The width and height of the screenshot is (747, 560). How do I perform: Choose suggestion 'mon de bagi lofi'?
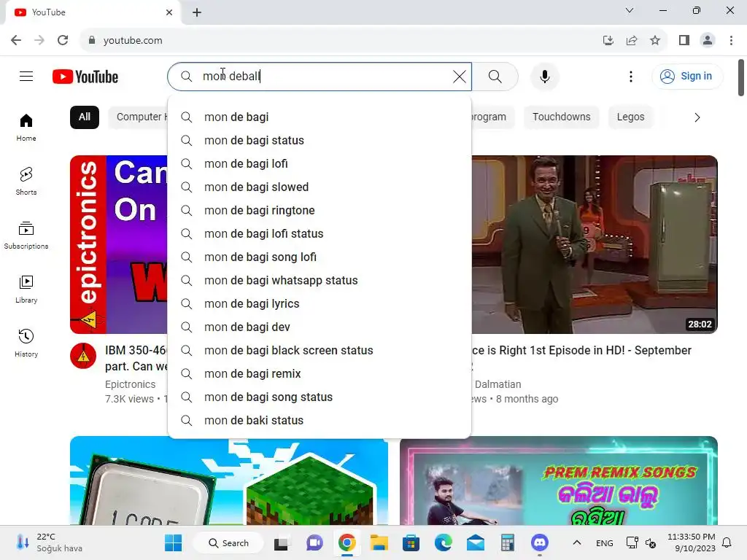(320, 164)
